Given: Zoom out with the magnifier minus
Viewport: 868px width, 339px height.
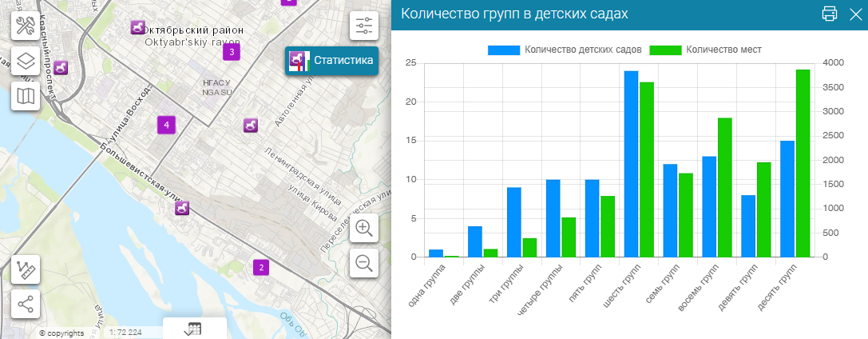Looking at the screenshot, I should 363,263.
